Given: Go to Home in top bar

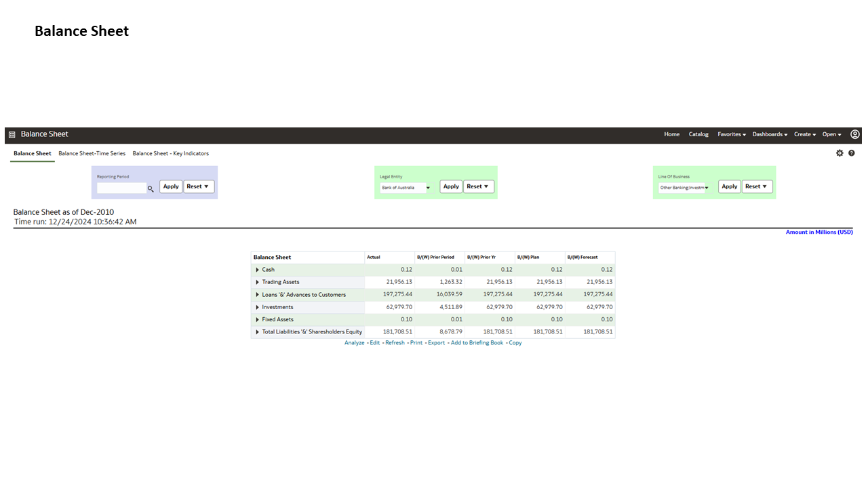Looking at the screenshot, I should pyautogui.click(x=672, y=134).
